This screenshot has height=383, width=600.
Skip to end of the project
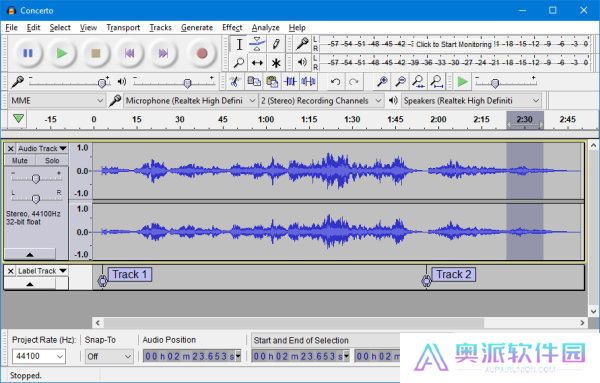163,53
